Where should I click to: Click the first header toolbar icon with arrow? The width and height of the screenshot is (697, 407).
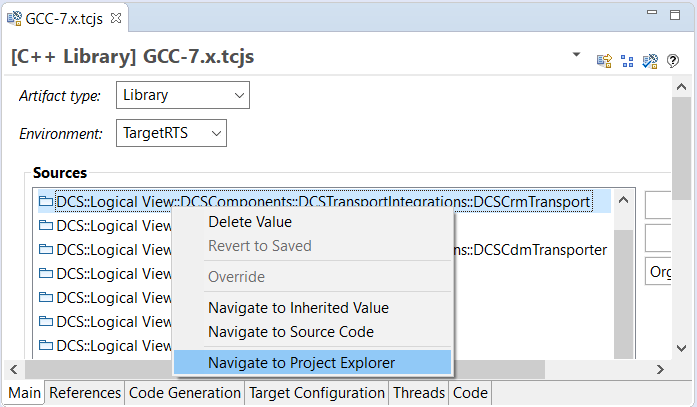click(x=604, y=61)
